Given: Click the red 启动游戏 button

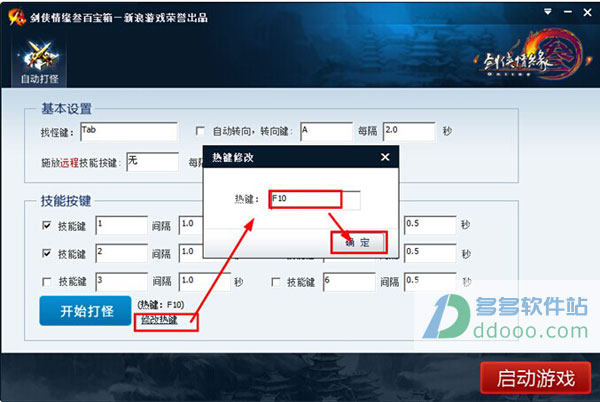Looking at the screenshot, I should [535, 378].
